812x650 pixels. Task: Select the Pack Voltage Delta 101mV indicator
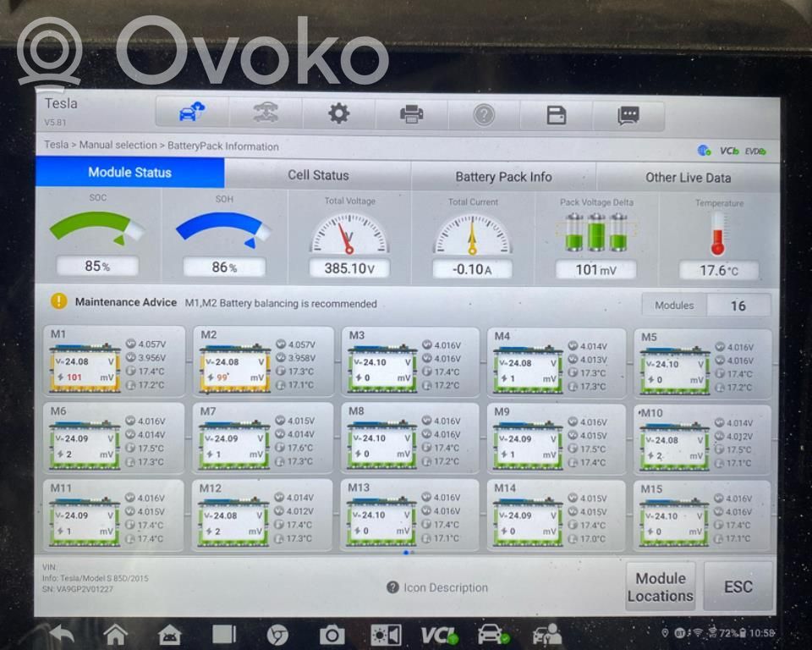point(595,240)
